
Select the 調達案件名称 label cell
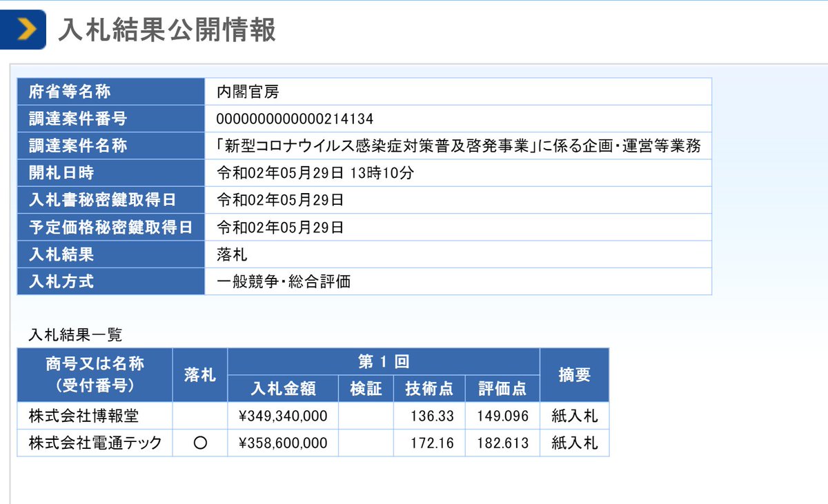[110, 145]
